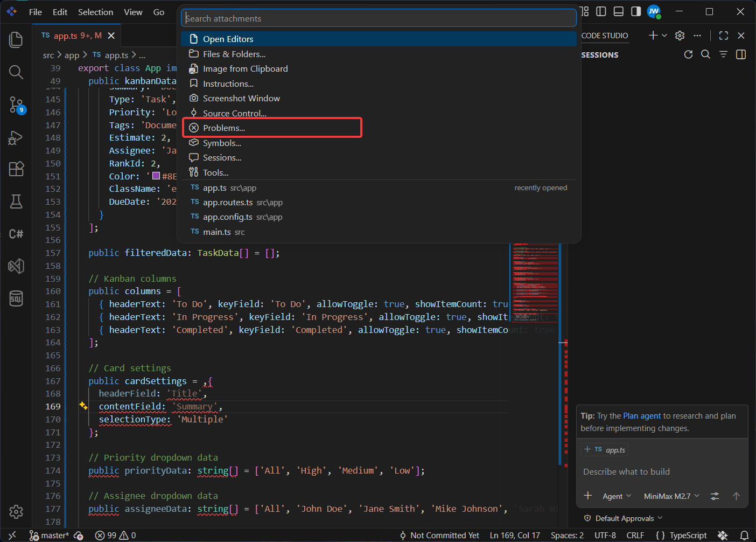
Task: Open the SQL database view
Action: pos(16,298)
